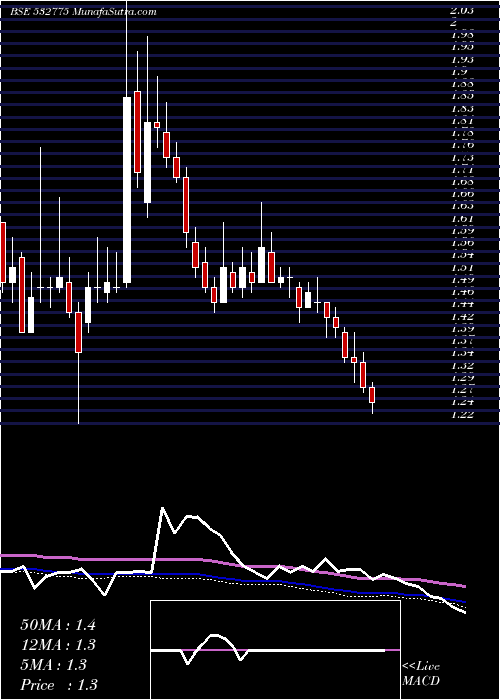Select the 5MA : 1.3 legend entry

click(x=54, y=665)
